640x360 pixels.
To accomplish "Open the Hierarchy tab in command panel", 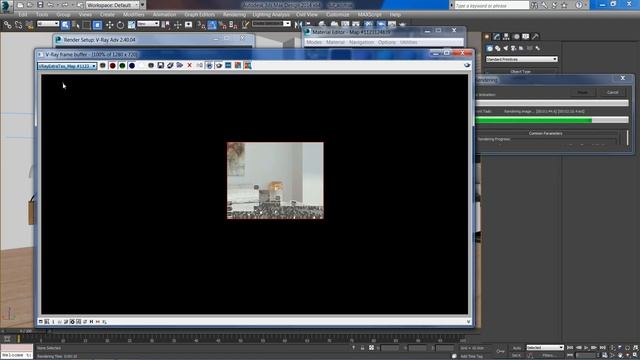I will [x=506, y=36].
